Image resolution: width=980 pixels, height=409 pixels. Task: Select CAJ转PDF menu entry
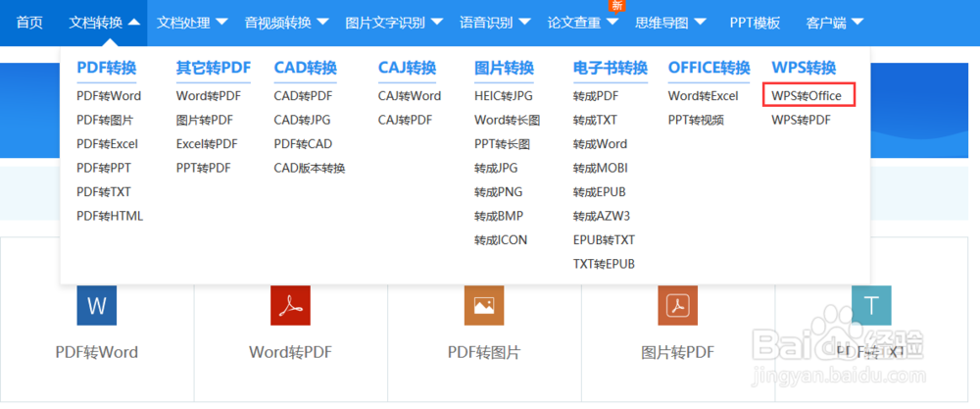coord(405,120)
